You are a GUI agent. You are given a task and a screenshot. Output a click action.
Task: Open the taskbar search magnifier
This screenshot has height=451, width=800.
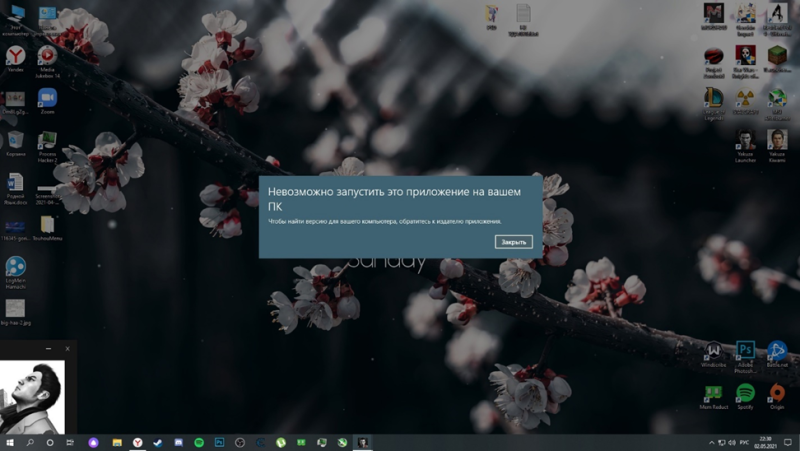point(30,442)
